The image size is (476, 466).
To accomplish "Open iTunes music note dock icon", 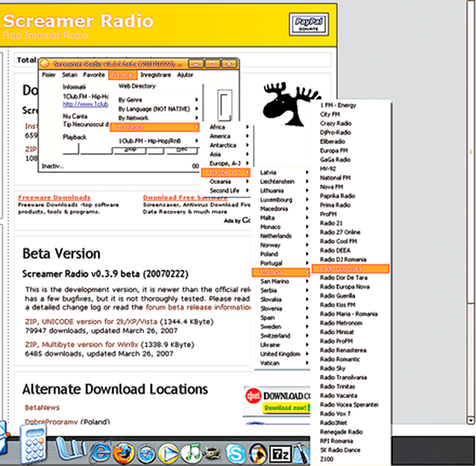I will 191,453.
